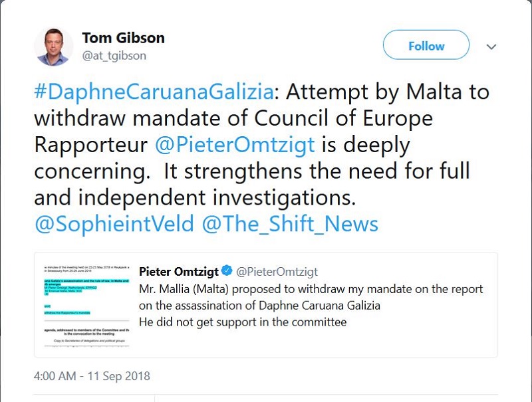Viewport: 532px width, 402px height.
Task: Visit the @SophieintVeld mention
Action: click(115, 224)
